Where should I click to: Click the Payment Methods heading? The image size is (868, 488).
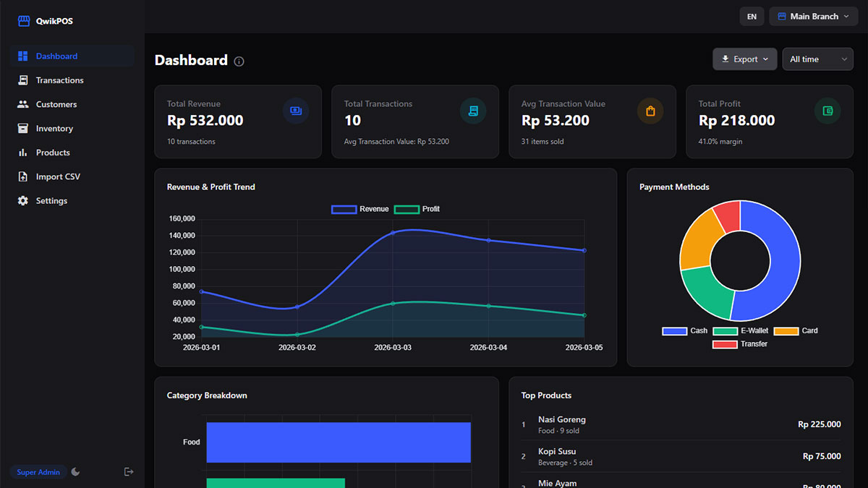pyautogui.click(x=674, y=187)
